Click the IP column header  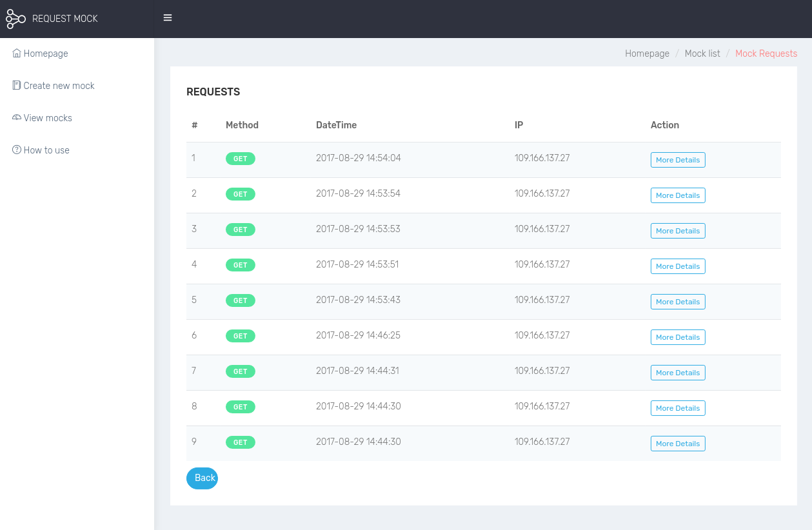point(519,125)
